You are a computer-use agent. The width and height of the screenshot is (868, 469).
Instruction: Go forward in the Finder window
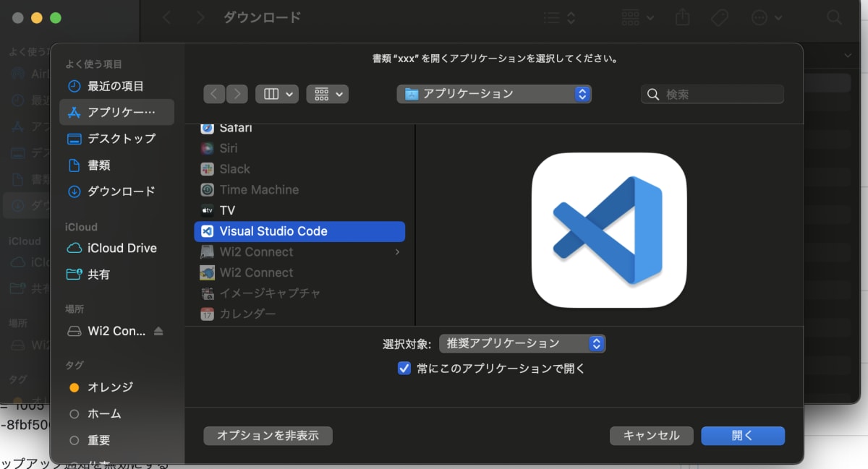coord(201,17)
